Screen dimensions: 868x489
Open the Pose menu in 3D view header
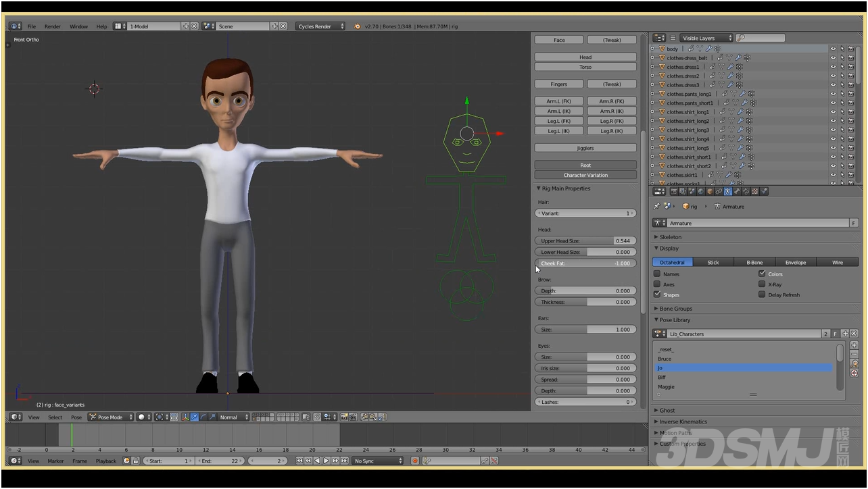click(x=76, y=417)
